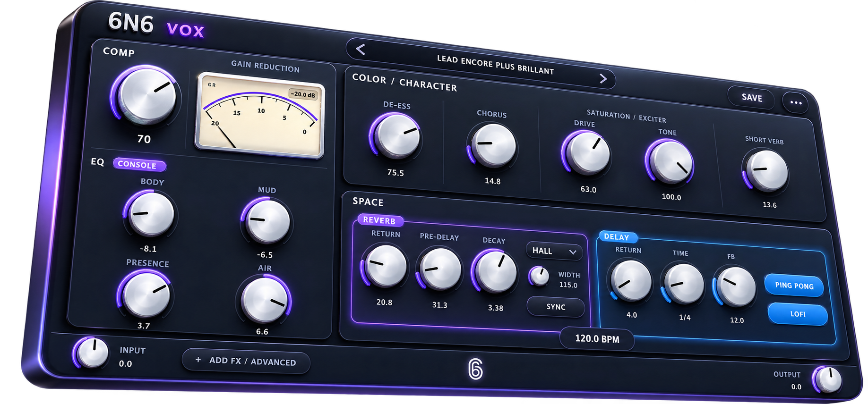Click the De-Ess value 75.5
This screenshot has height=404, width=868.
[395, 173]
